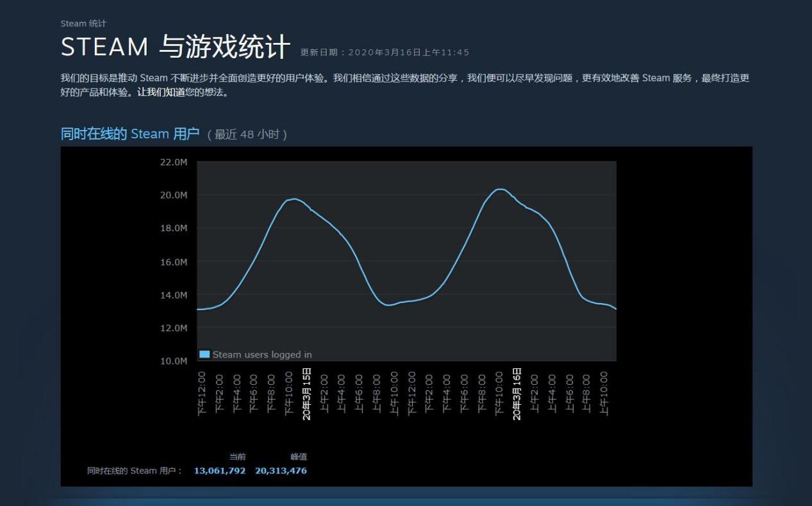
Task: Click the 20年3月15日 date marker on axis
Action: [x=307, y=394]
